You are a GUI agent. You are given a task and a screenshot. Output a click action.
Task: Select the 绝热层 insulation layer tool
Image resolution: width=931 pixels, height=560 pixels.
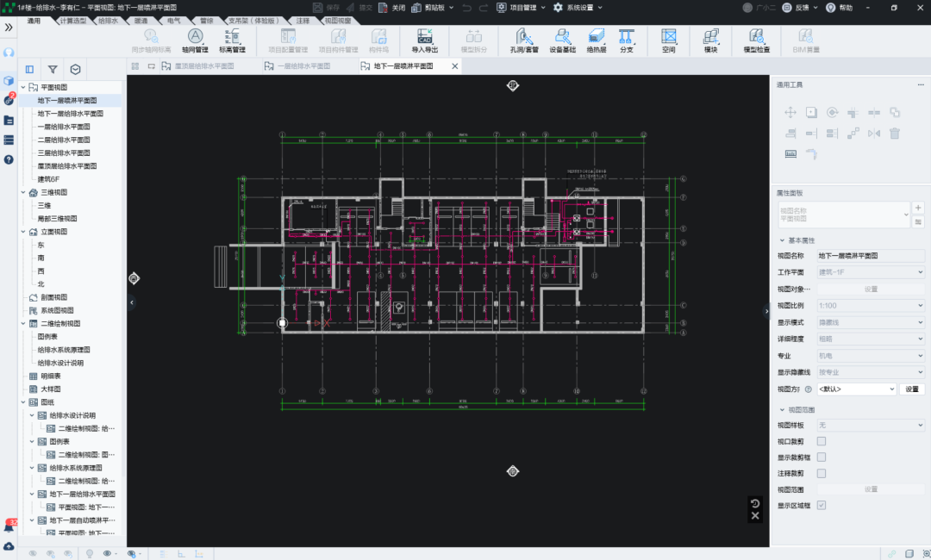pos(597,40)
